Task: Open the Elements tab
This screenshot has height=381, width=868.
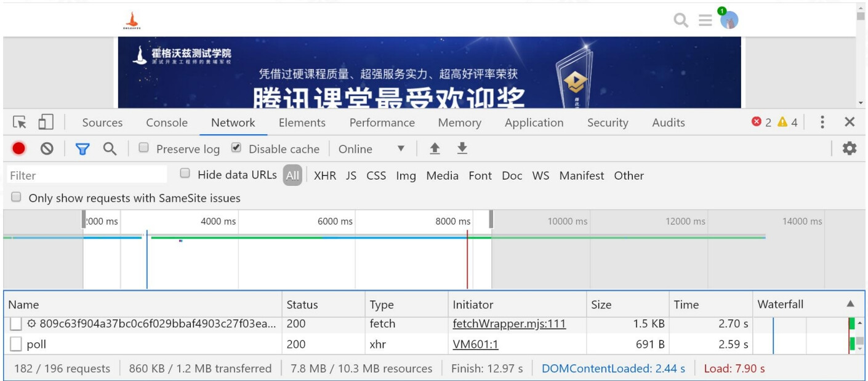Action: (x=302, y=122)
